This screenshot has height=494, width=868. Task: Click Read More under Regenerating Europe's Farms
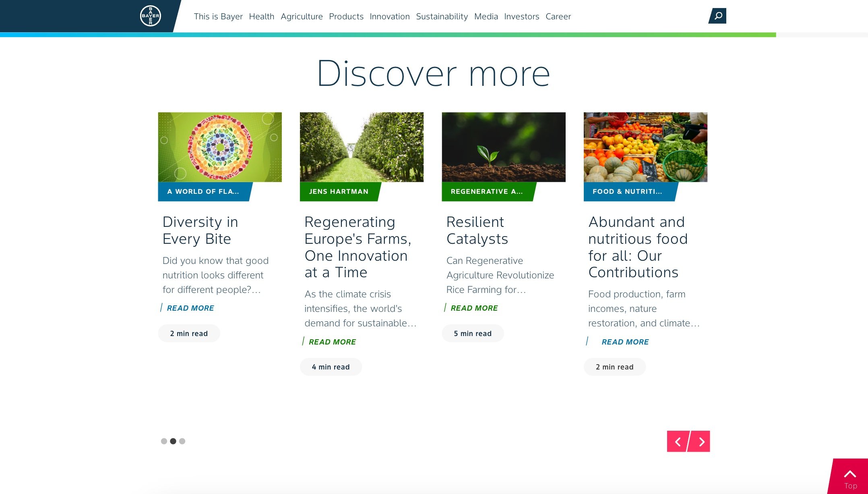(x=332, y=342)
